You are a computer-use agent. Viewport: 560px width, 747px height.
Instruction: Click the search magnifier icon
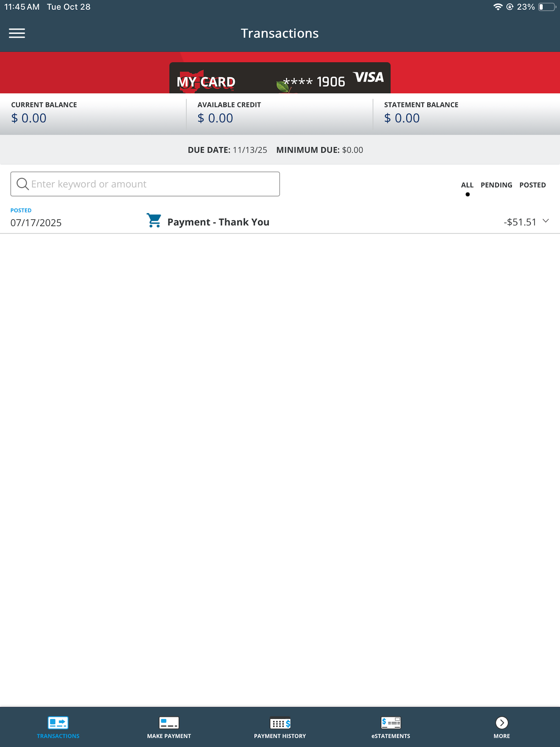pos(23,184)
